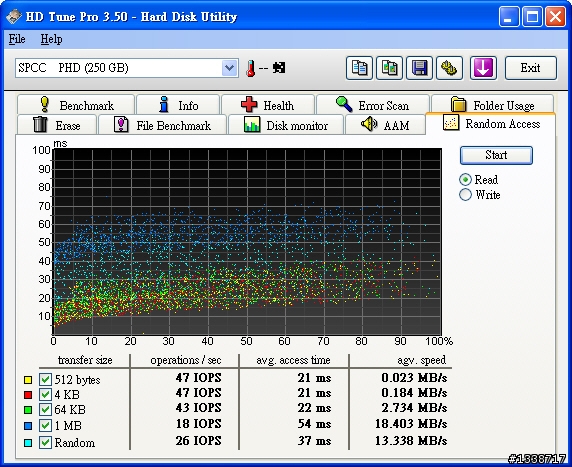Click the 'avg. access time' column header
This screenshot has height=467, width=572.
point(293,360)
